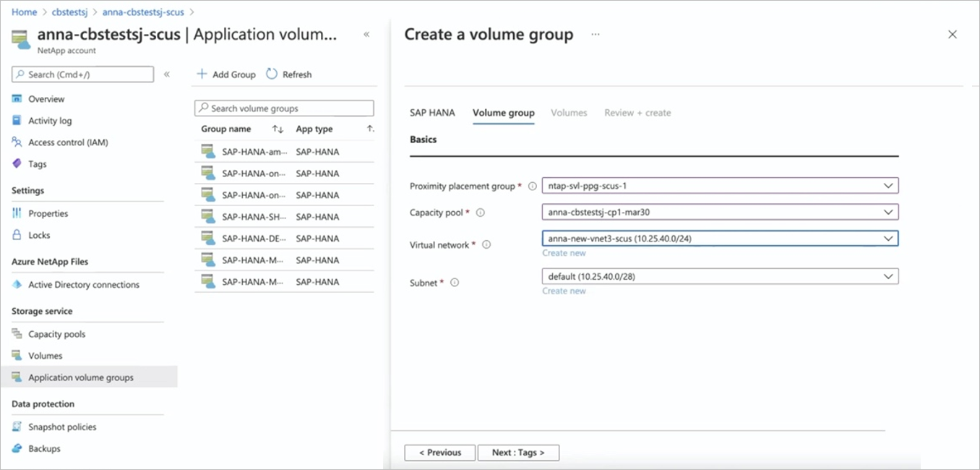Click info icon next to Capacity pool

481,213
